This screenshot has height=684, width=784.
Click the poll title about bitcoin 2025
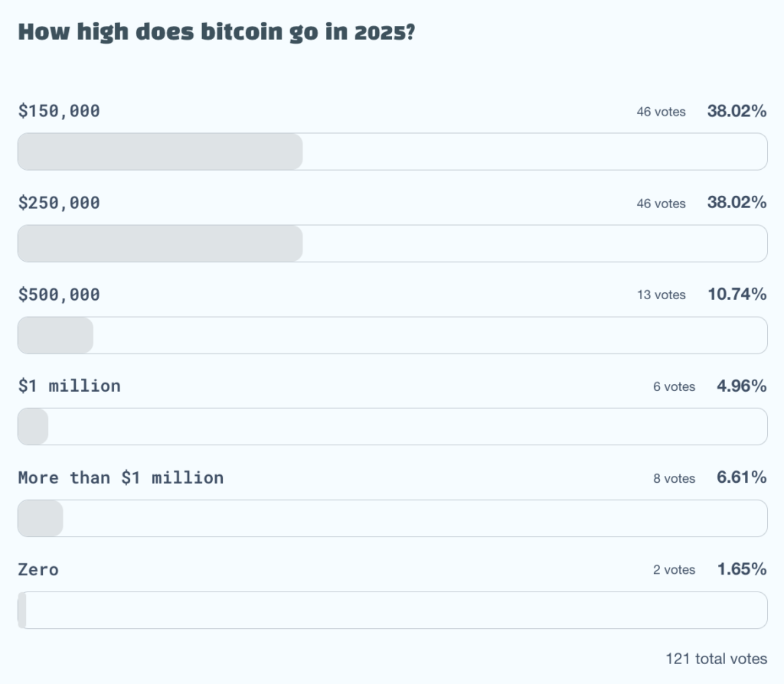click(216, 32)
